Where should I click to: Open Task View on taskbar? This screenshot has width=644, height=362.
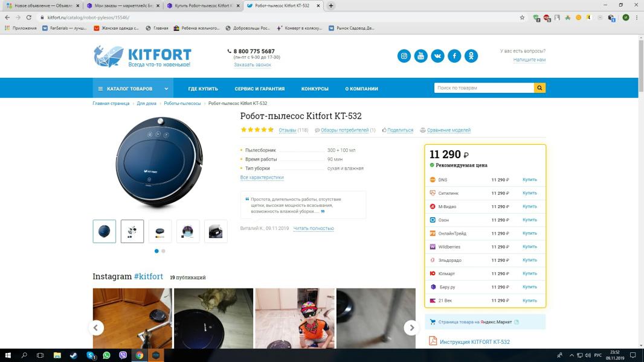click(40, 355)
